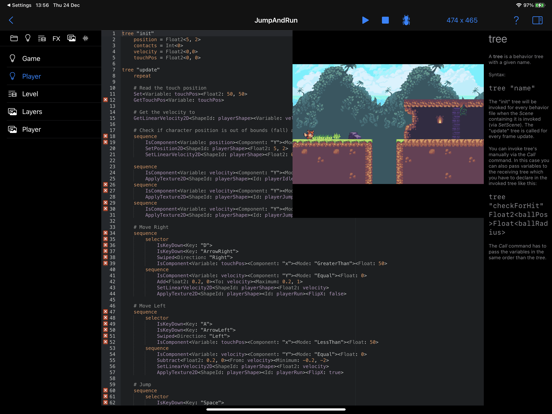Click IsKeyDown Key "ArrowLeft" line
Screen dimensions: 552x414
(x=196, y=330)
